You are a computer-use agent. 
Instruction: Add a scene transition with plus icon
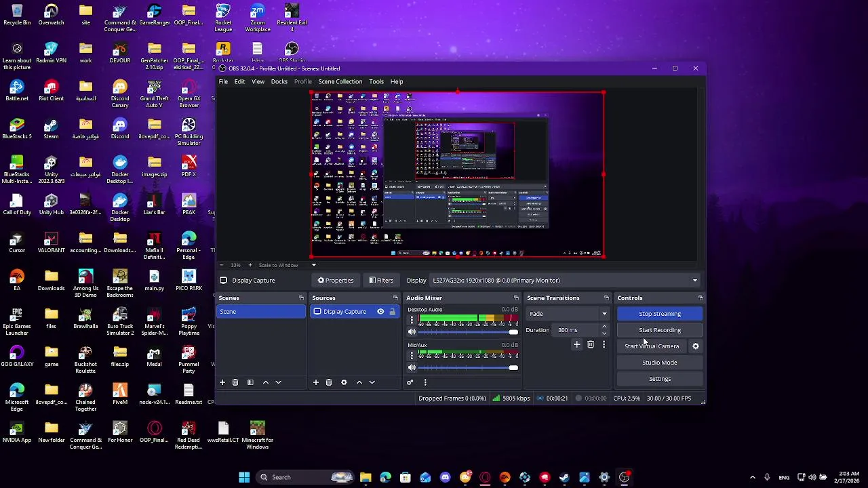pos(577,345)
